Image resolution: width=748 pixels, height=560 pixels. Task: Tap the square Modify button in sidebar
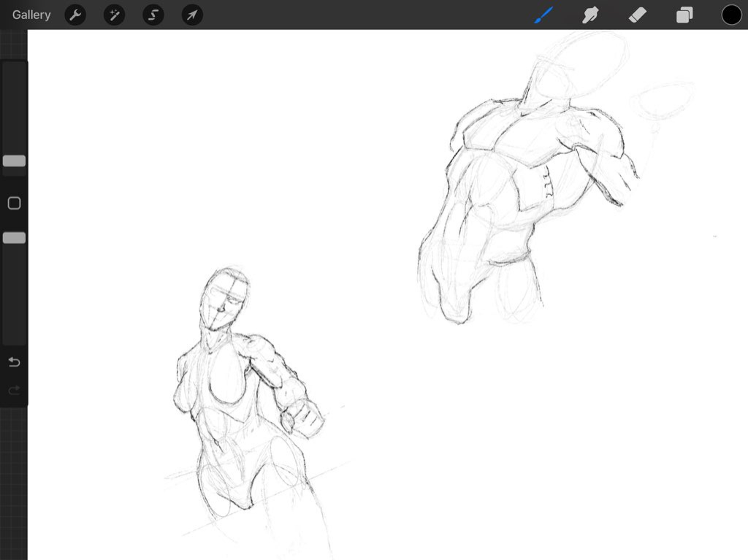click(x=14, y=203)
